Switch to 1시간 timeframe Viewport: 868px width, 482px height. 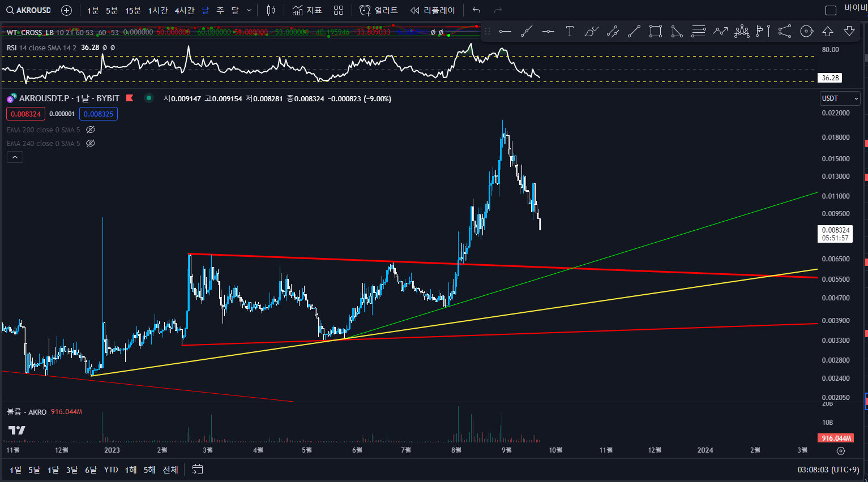[158, 10]
